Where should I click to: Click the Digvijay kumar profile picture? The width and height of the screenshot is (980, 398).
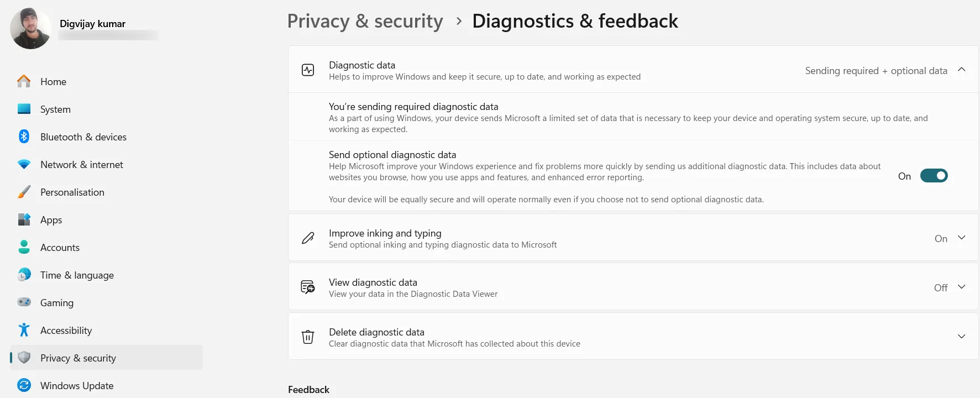(x=30, y=28)
